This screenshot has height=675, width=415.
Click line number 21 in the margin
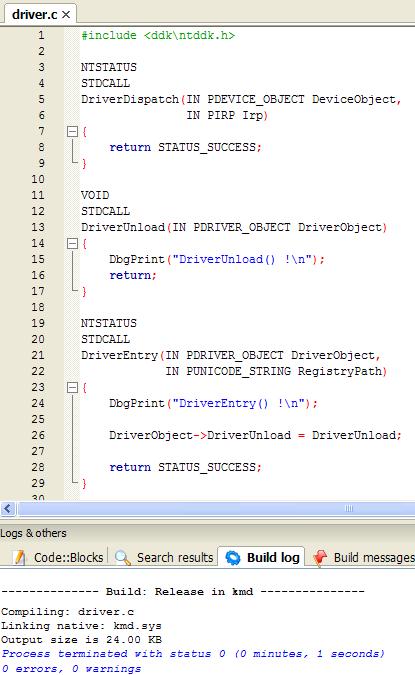[38, 355]
